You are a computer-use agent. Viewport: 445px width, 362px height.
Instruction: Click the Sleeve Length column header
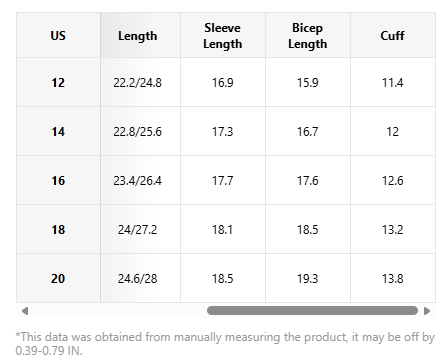223,35
